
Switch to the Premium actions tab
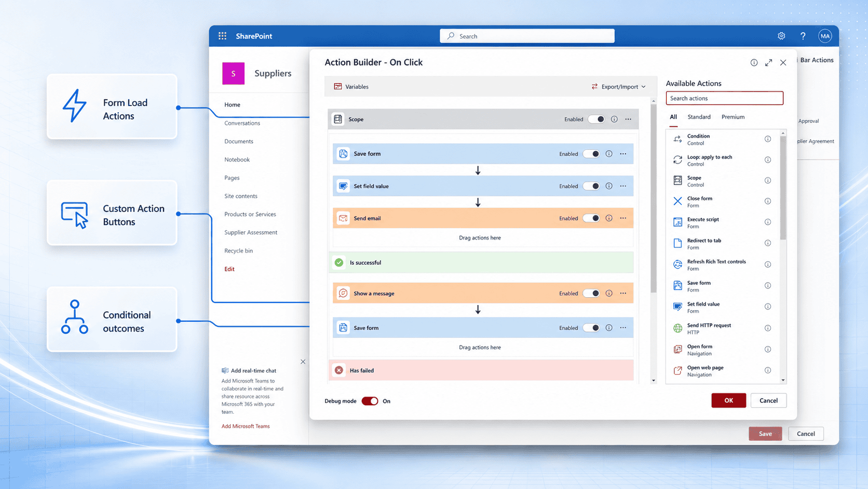click(733, 117)
